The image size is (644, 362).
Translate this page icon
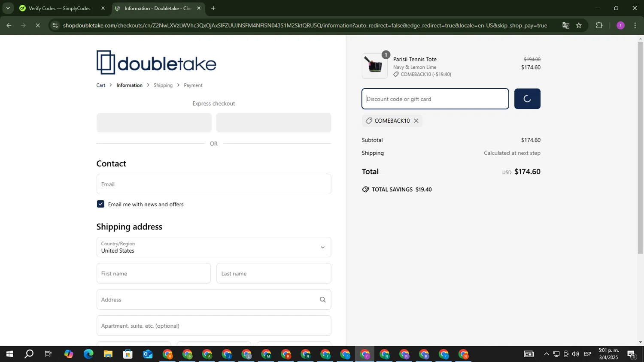point(566,25)
